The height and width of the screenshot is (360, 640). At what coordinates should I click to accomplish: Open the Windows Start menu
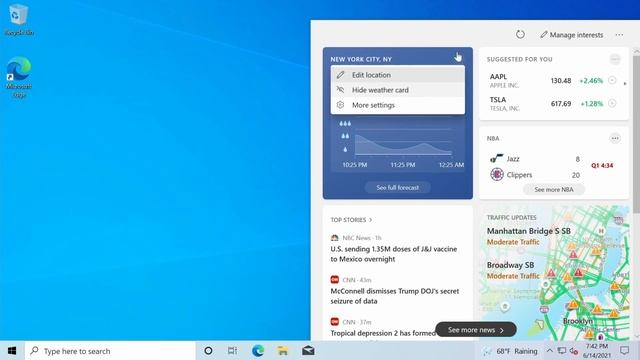pyautogui.click(x=12, y=351)
